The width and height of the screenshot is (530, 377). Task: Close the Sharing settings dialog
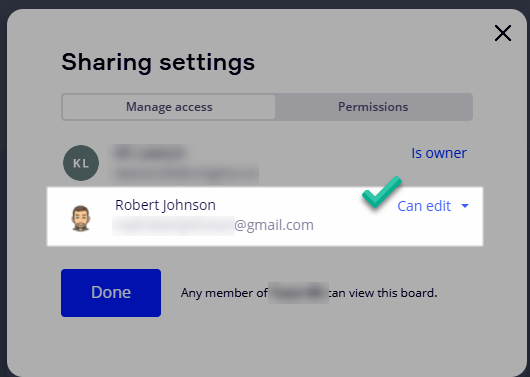(503, 33)
